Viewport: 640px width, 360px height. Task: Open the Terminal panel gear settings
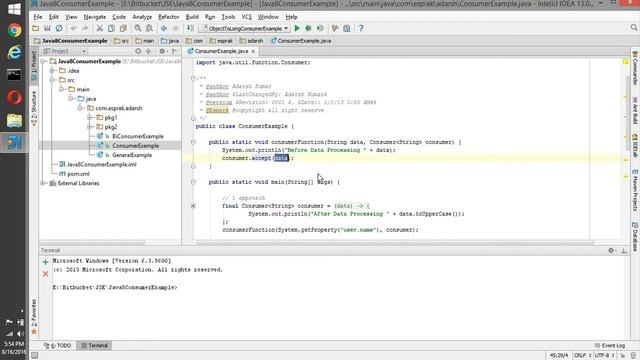(x=611, y=251)
